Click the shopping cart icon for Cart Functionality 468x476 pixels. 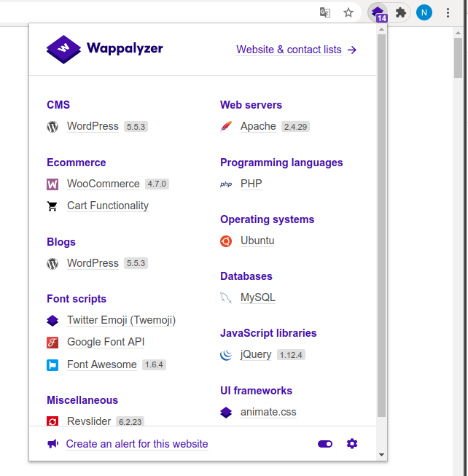tap(52, 206)
